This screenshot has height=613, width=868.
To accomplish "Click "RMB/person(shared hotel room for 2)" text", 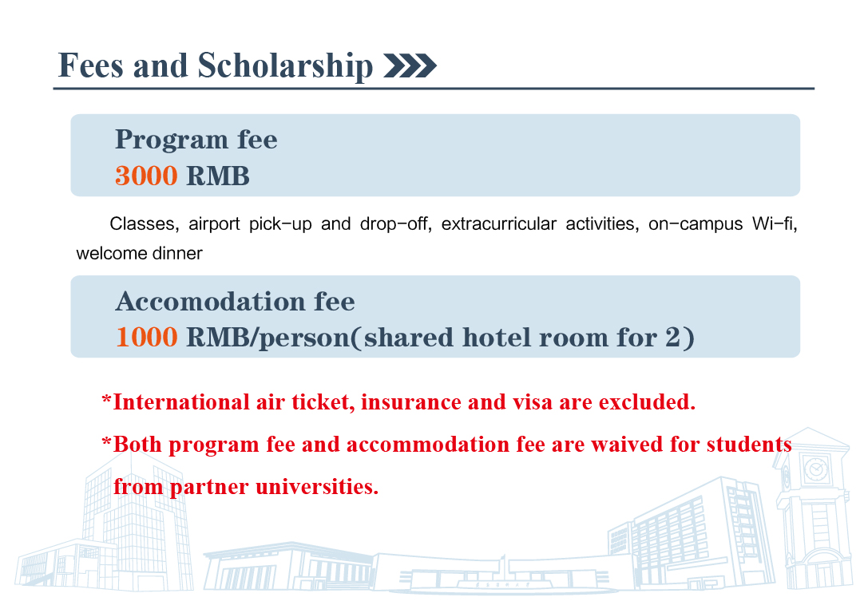I will (440, 337).
